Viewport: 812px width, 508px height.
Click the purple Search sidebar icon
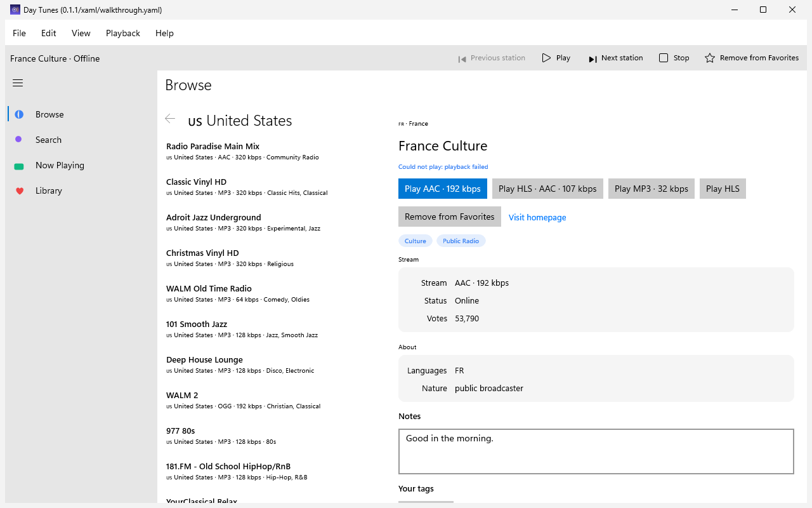pos(19,140)
